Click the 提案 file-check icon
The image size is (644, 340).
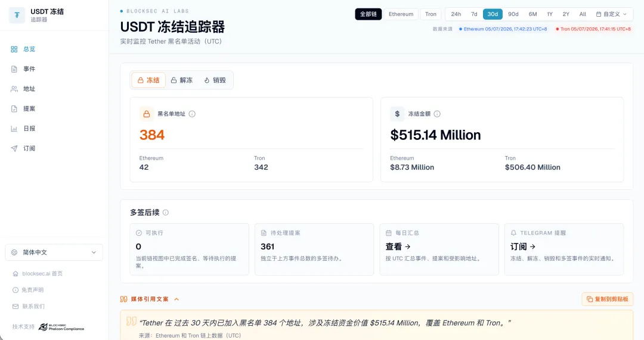(x=14, y=109)
